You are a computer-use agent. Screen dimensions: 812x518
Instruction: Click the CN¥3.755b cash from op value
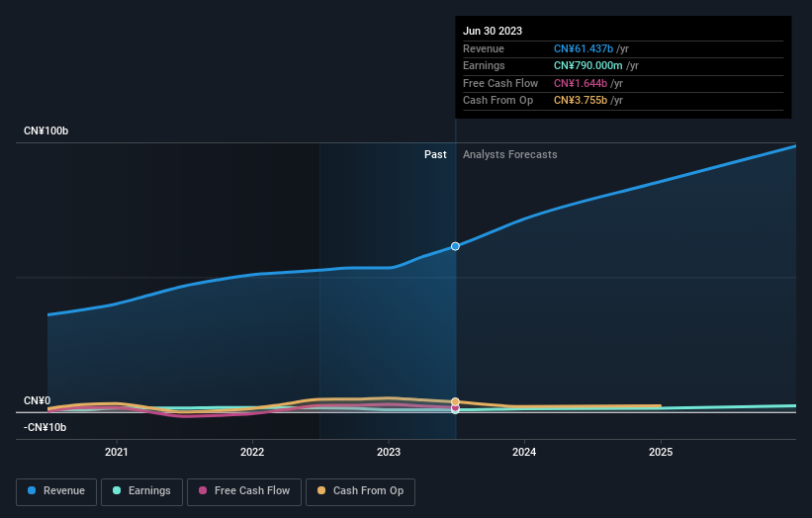[581, 101]
